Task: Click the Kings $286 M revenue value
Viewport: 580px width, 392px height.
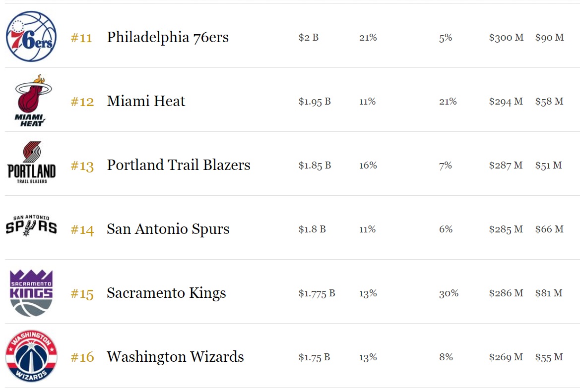Action: (x=506, y=293)
